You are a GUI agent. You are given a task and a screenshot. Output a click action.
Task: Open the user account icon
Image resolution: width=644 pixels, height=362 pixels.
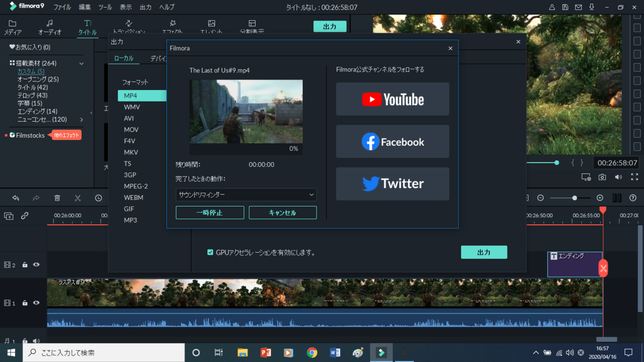[x=552, y=8]
